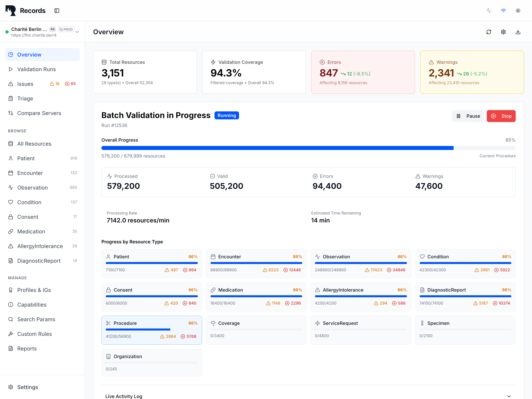Click the red error count badge on Issues

pyautogui.click(x=70, y=84)
